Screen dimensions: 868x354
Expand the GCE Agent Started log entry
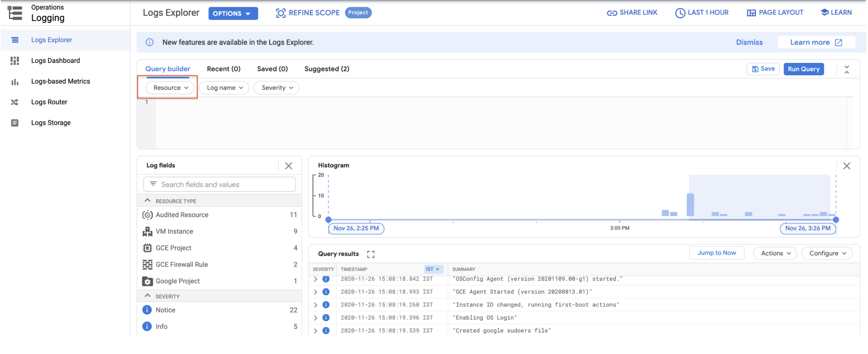click(x=316, y=292)
